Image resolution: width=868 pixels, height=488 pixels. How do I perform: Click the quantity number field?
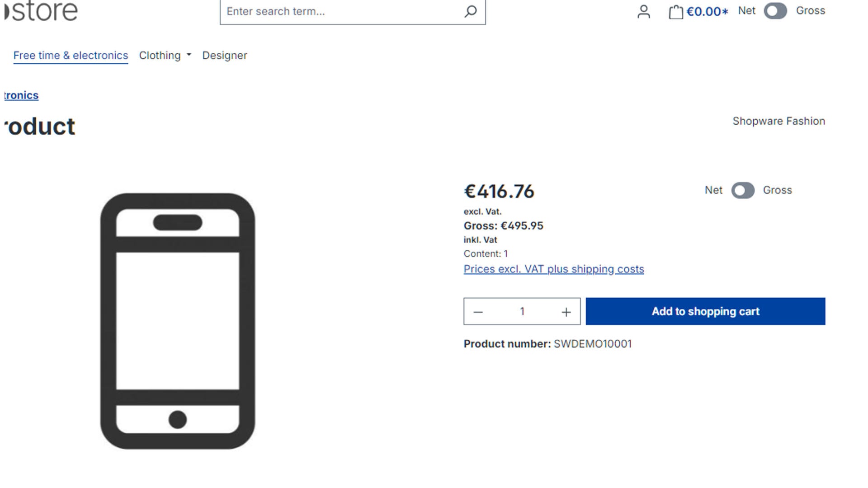click(522, 311)
